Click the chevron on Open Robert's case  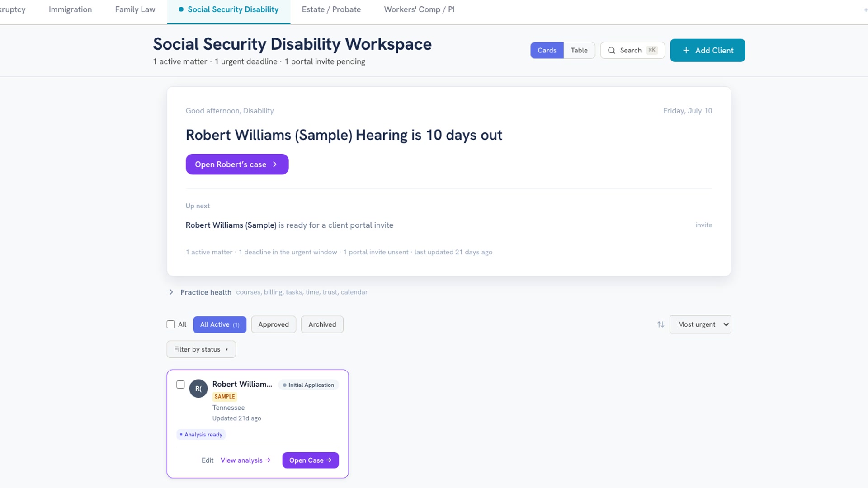coord(275,164)
